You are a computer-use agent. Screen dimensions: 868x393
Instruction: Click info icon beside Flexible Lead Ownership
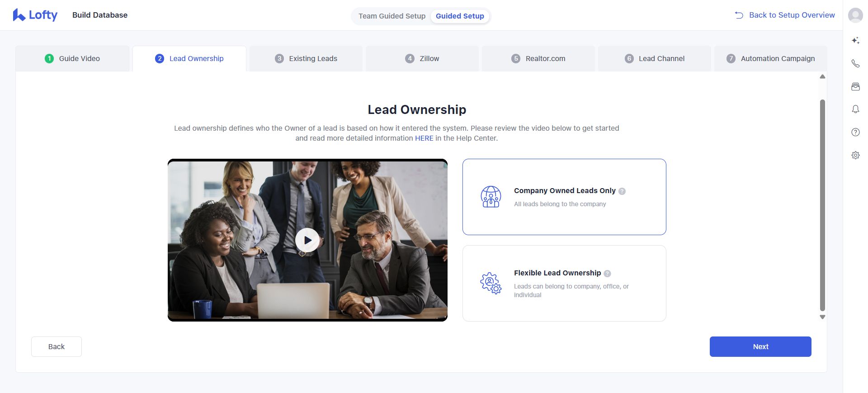coord(607,274)
